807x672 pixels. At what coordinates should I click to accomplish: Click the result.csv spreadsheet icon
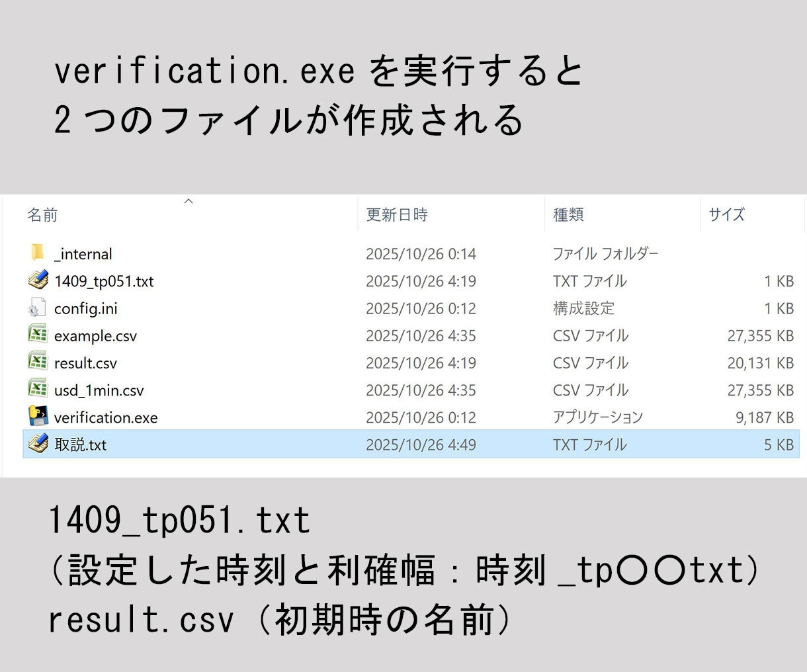(x=38, y=362)
